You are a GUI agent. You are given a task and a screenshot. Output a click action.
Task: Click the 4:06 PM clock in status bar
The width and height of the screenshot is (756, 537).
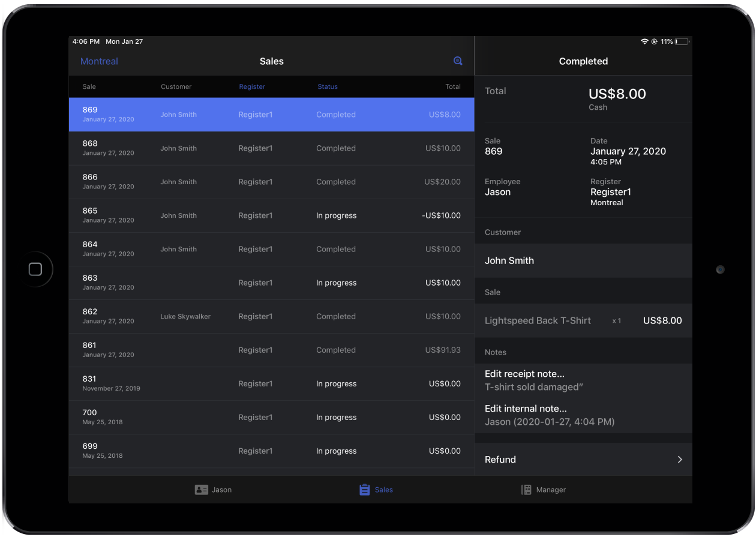point(86,42)
